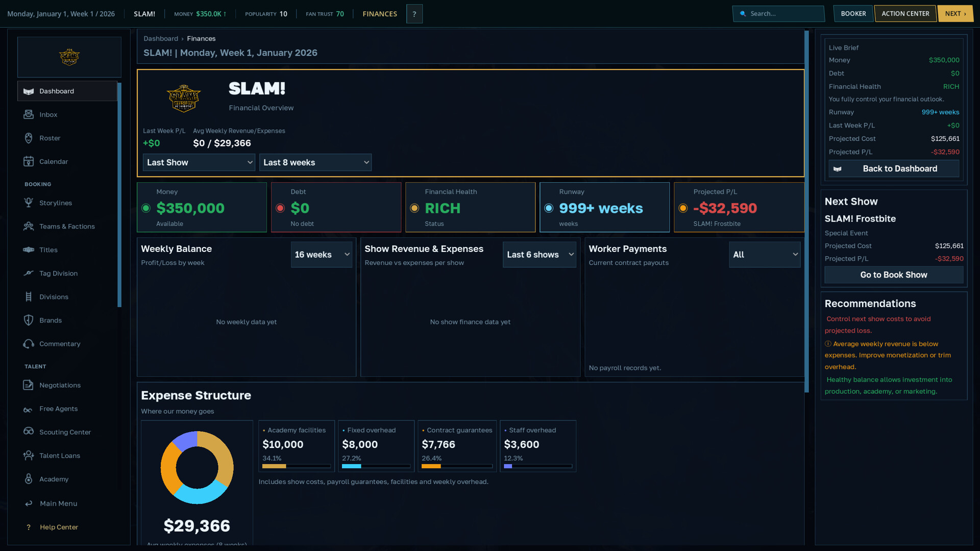The height and width of the screenshot is (551, 980).
Task: Select the Storylines trophy icon
Action: pyautogui.click(x=29, y=203)
